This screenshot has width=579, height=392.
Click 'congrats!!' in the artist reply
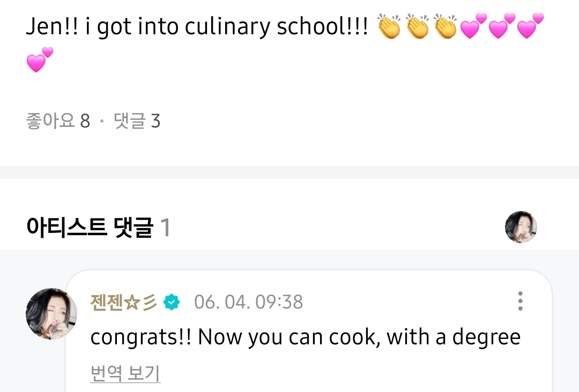coord(140,337)
